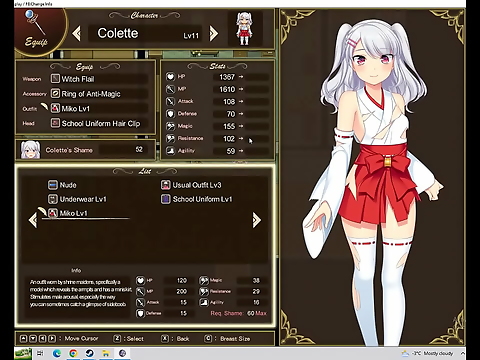
Task: Choose Usual Outfit Lv3 from the list
Action: 191,185
